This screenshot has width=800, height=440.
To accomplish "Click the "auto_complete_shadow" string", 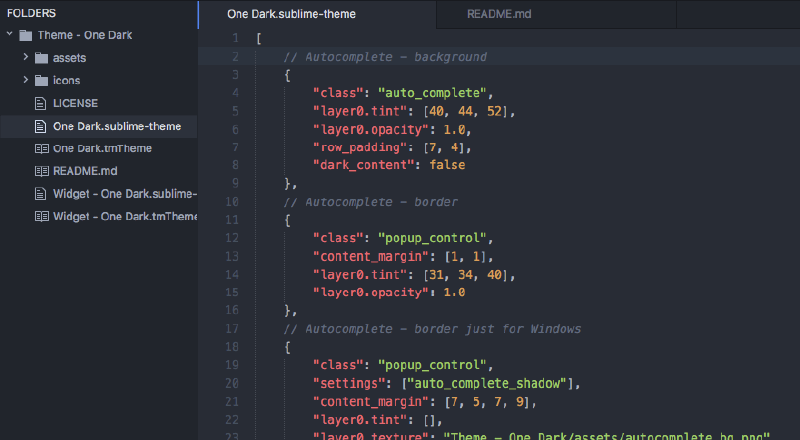I will pos(487,383).
